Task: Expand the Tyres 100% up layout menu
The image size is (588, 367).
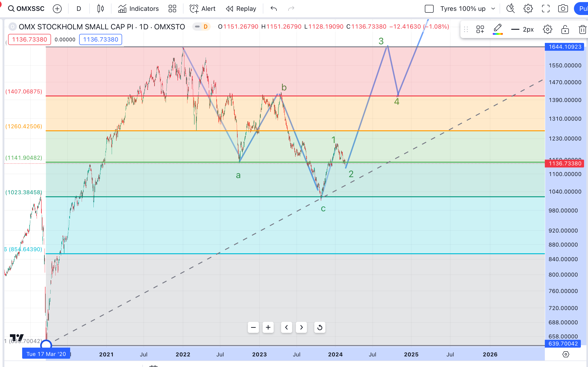Action: point(468,9)
